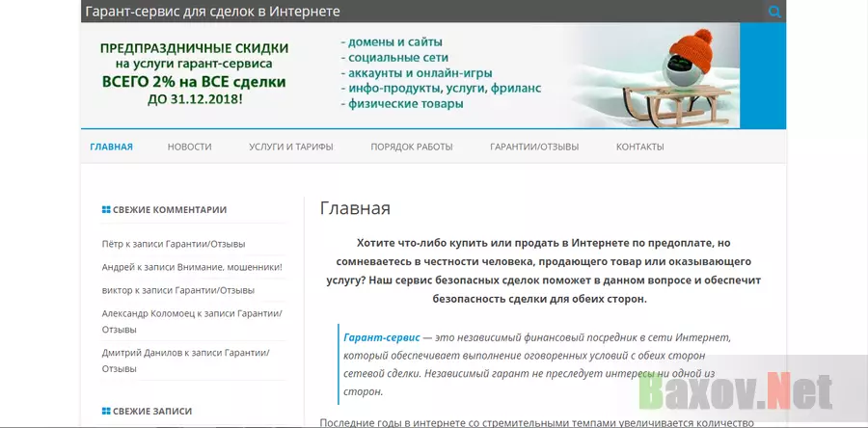The width and height of the screenshot is (868, 428).
Task: Select Гарантии/Отзывы in navigation bar
Action: point(534,147)
